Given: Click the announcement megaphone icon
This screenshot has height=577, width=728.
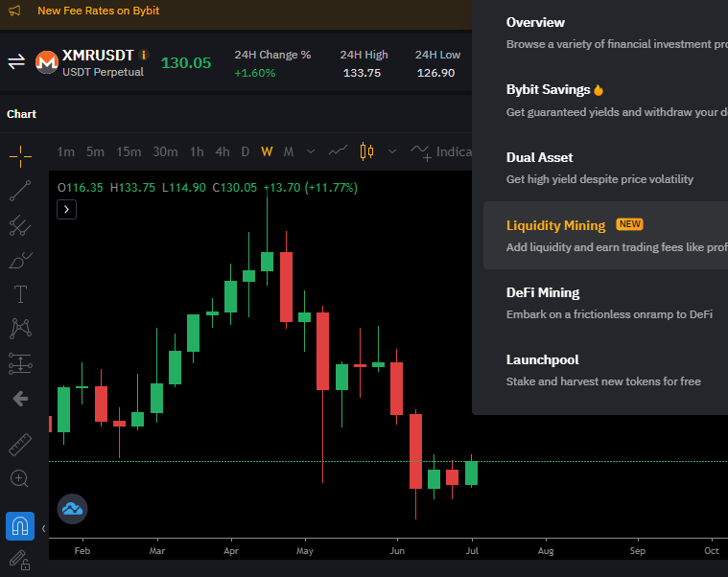Looking at the screenshot, I should (14, 11).
